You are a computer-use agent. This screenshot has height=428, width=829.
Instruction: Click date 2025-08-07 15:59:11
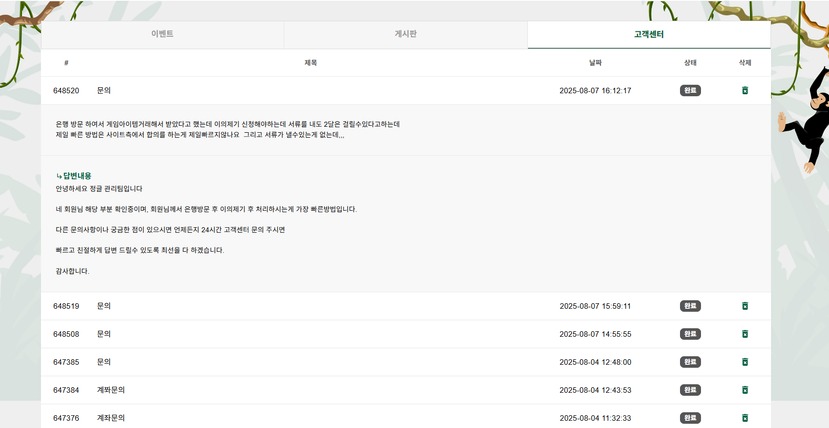click(x=595, y=306)
